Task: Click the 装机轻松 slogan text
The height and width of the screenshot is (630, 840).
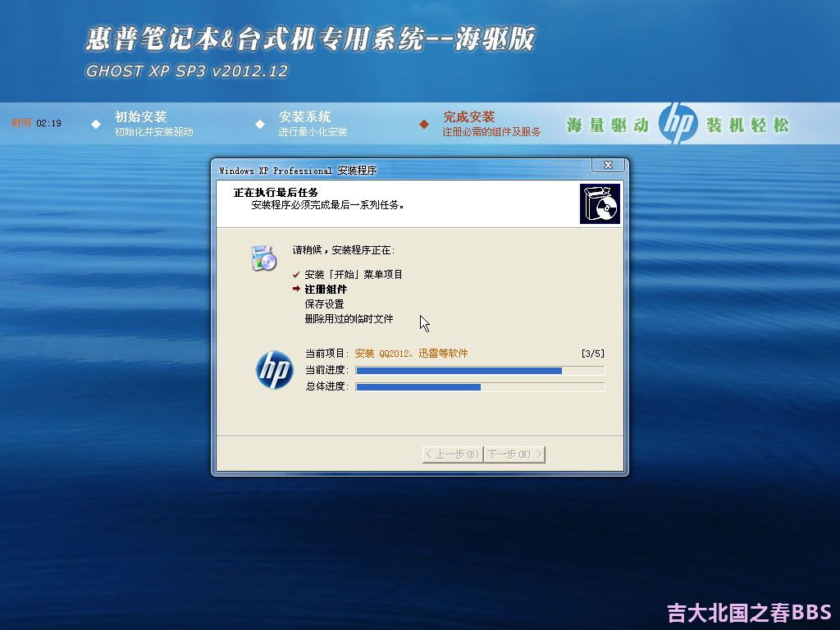Action: [x=747, y=126]
